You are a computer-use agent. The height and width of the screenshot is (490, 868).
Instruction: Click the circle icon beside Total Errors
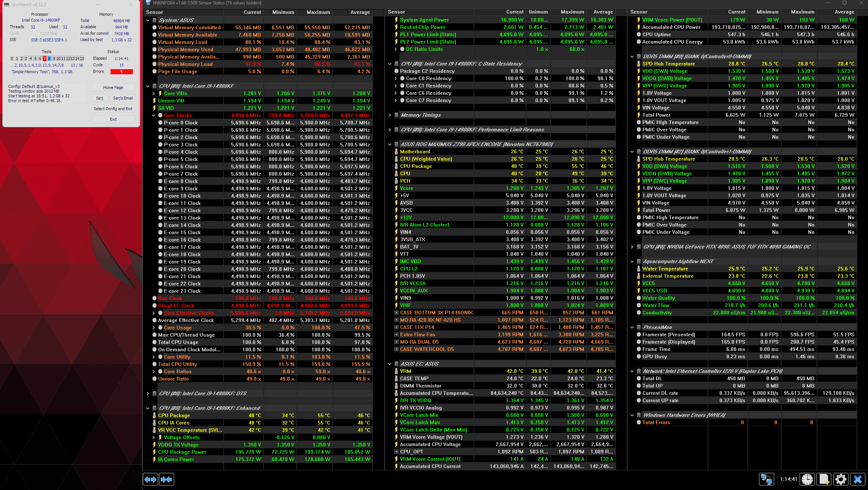click(638, 422)
